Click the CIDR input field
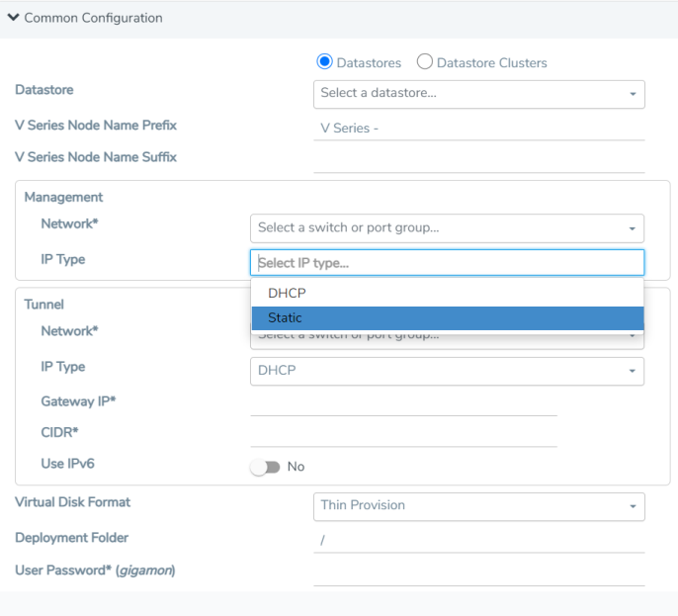 pyautogui.click(x=403, y=435)
